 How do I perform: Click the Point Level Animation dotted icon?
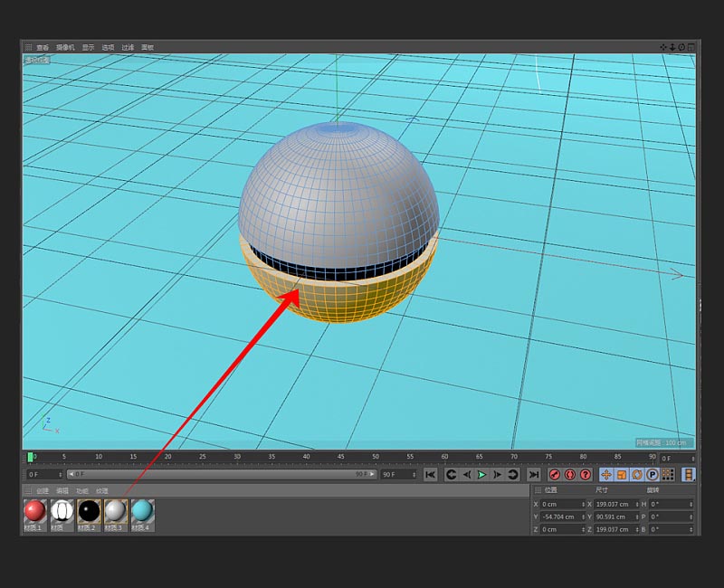[667, 474]
